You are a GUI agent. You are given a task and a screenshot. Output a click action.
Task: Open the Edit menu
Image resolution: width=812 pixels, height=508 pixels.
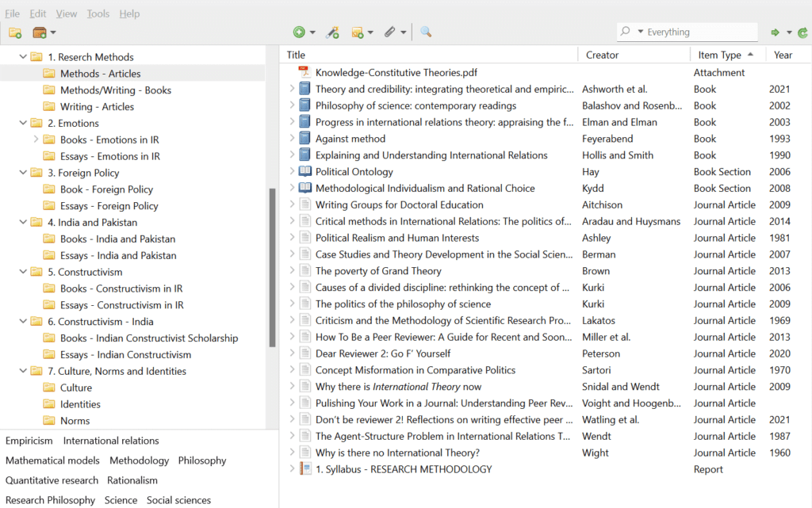coord(38,13)
